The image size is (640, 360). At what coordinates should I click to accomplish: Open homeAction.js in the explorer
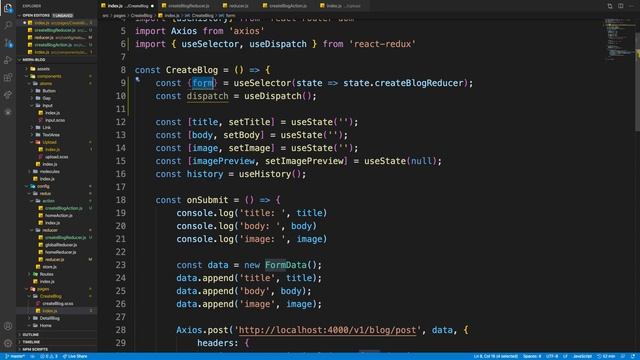(58, 216)
